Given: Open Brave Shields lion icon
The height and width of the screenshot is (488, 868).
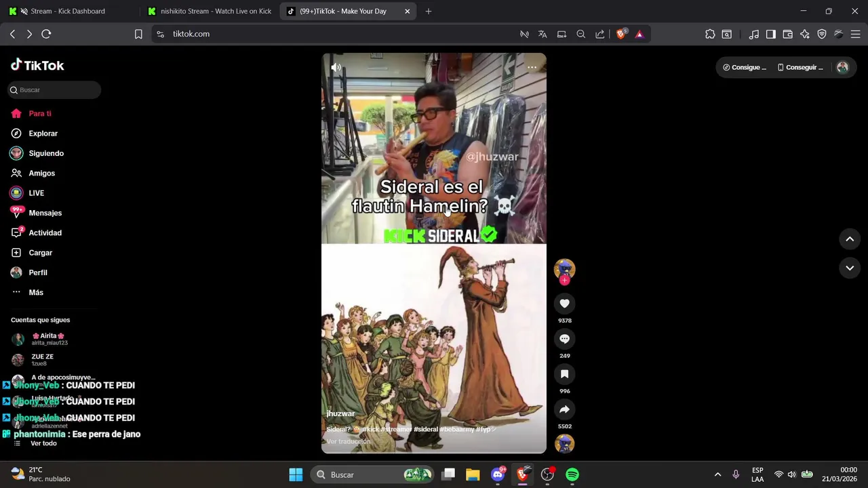Looking at the screenshot, I should (621, 34).
